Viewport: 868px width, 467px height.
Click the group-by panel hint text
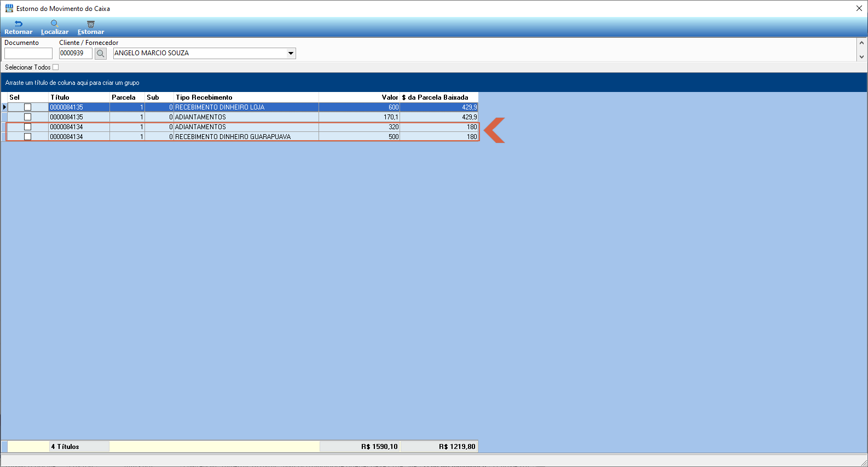coord(72,83)
